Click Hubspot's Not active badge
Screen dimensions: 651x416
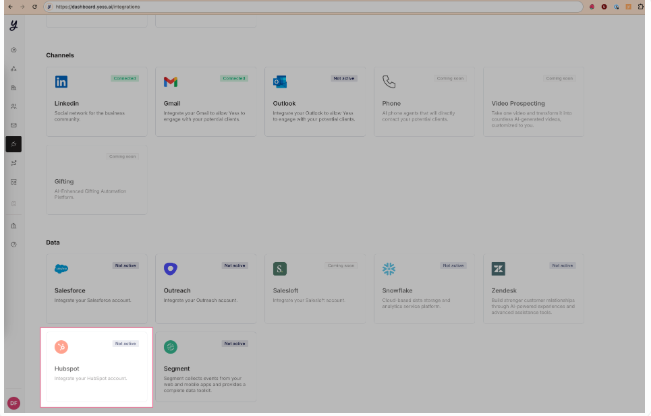(125, 343)
